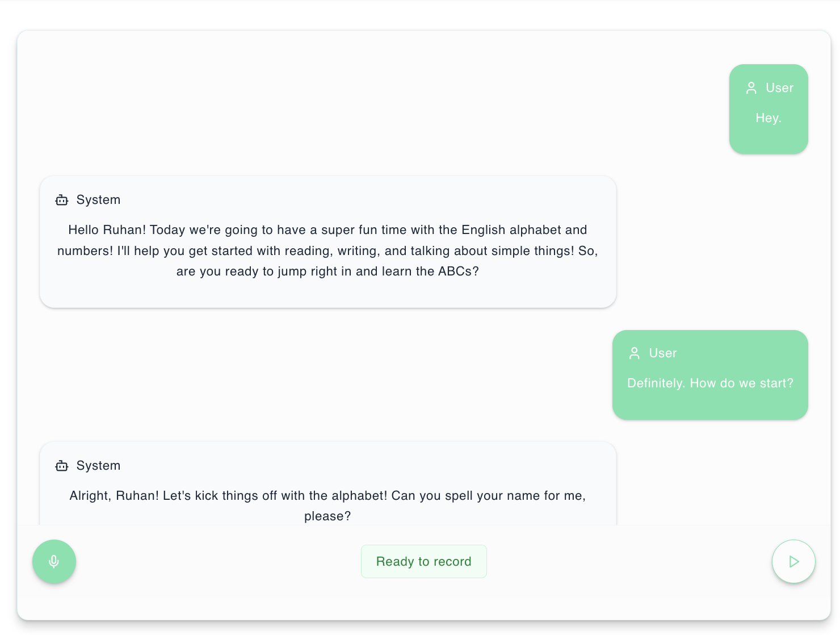Click the 'System' label on the bottom message

coord(98,465)
